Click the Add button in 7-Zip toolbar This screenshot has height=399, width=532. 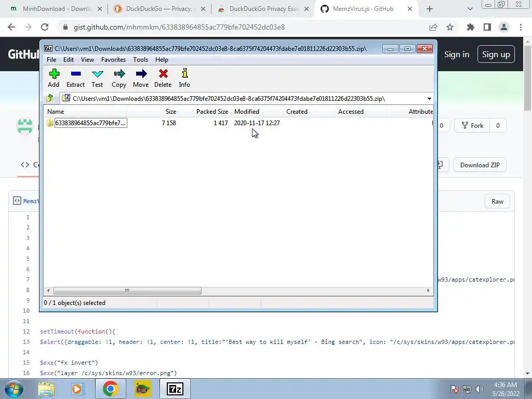(x=54, y=78)
